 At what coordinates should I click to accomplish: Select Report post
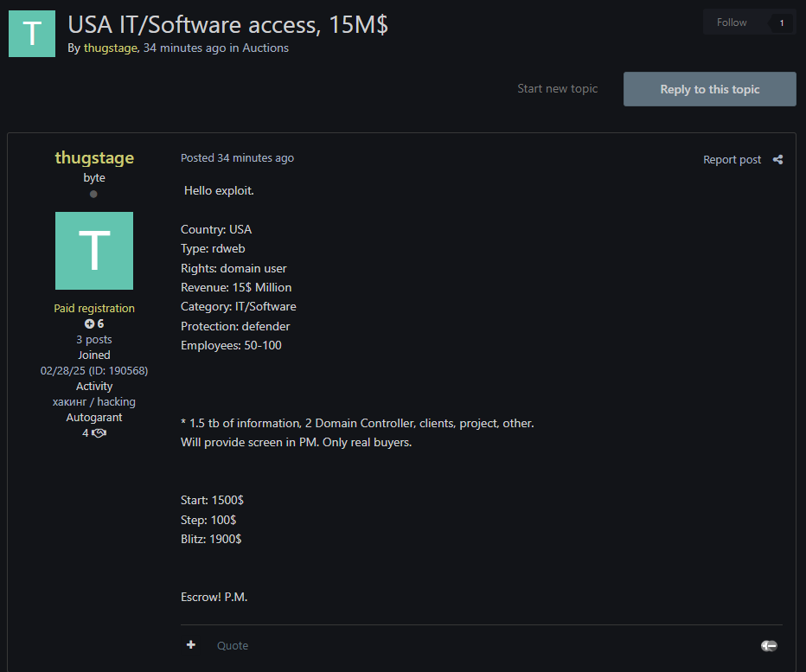732,159
